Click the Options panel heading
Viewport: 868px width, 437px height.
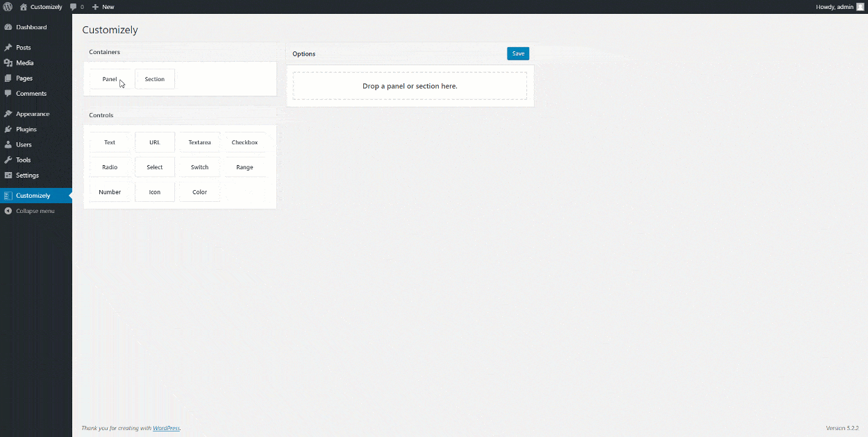click(304, 53)
